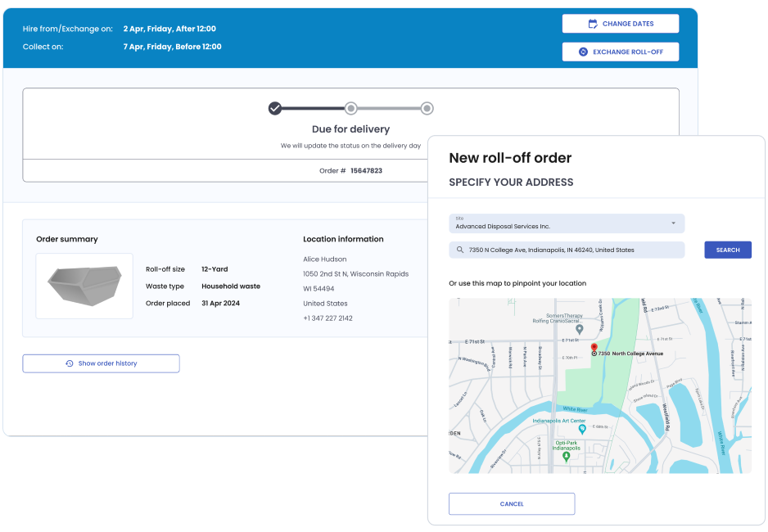
Task: Click the clock icon beside Show order history
Action: click(x=70, y=363)
